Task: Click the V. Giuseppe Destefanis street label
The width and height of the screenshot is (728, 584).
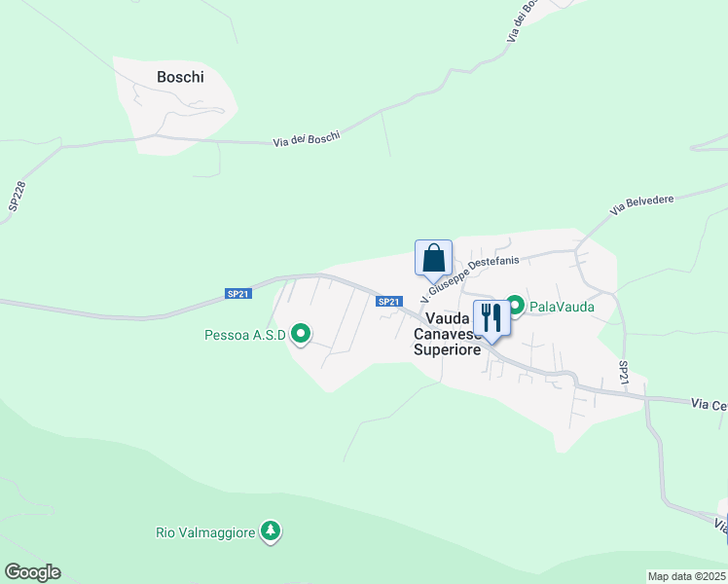Action: coord(469,278)
